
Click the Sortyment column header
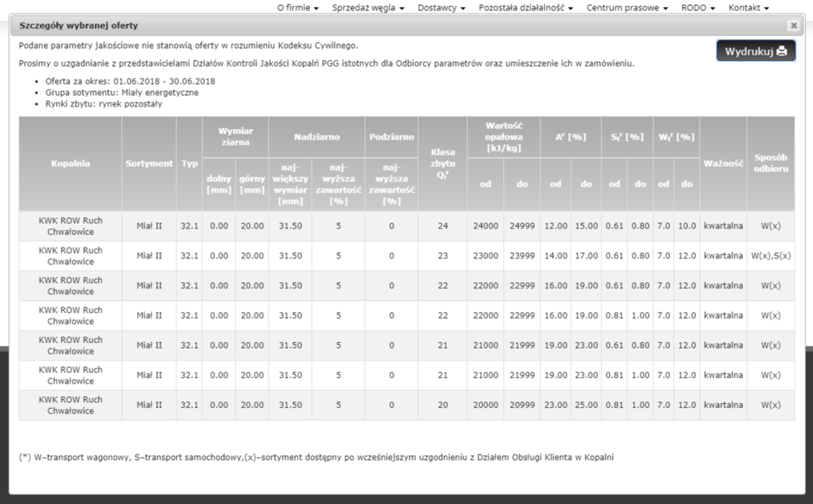click(x=149, y=163)
